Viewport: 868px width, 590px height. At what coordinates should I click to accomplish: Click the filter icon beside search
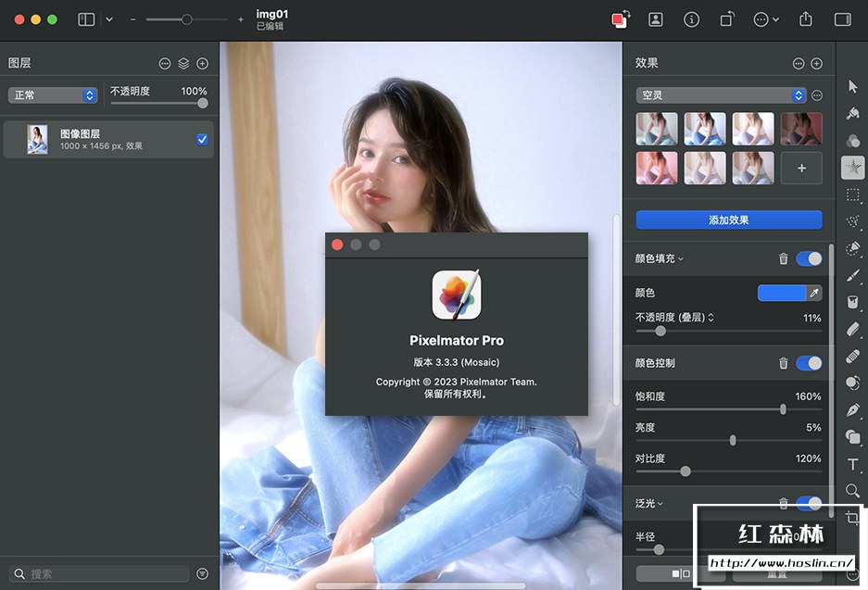tap(203, 574)
